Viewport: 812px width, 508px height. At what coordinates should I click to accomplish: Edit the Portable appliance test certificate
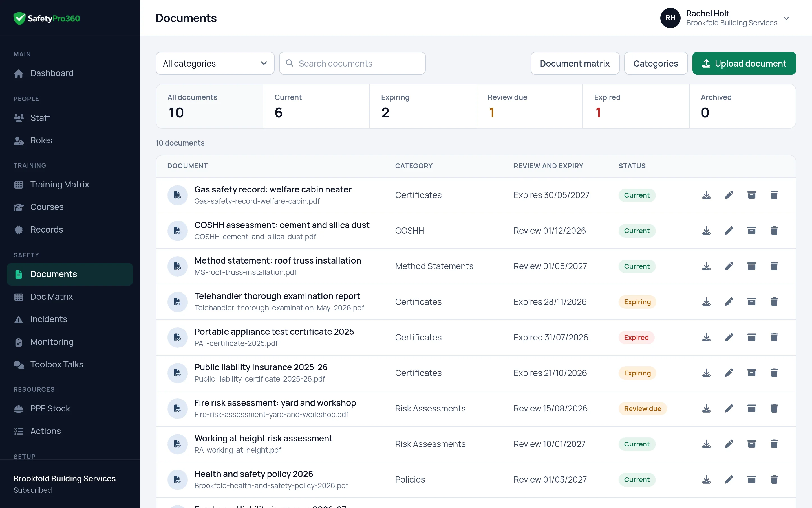point(729,338)
